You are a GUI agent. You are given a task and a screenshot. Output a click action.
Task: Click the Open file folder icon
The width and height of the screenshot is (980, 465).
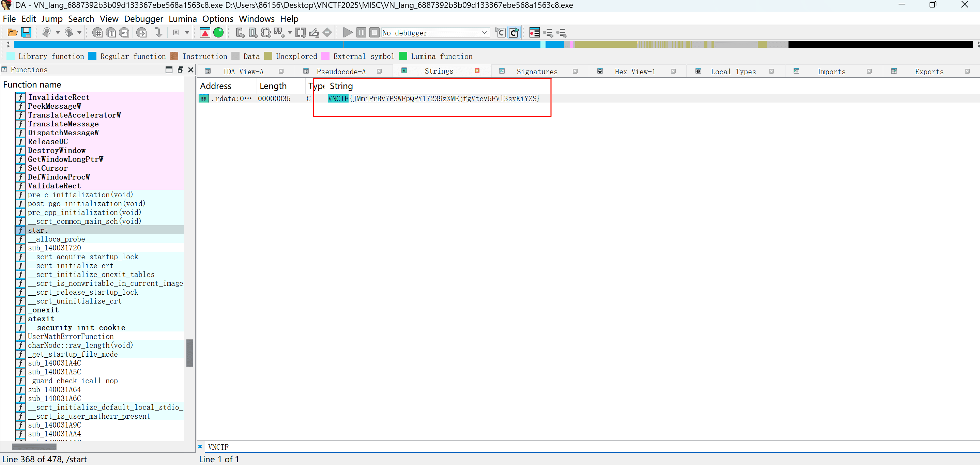(13, 33)
